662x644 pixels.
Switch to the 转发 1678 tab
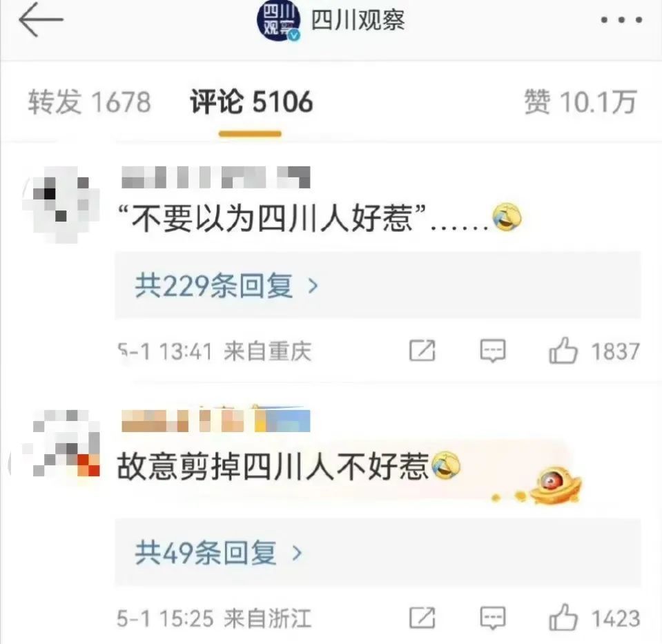tap(90, 101)
